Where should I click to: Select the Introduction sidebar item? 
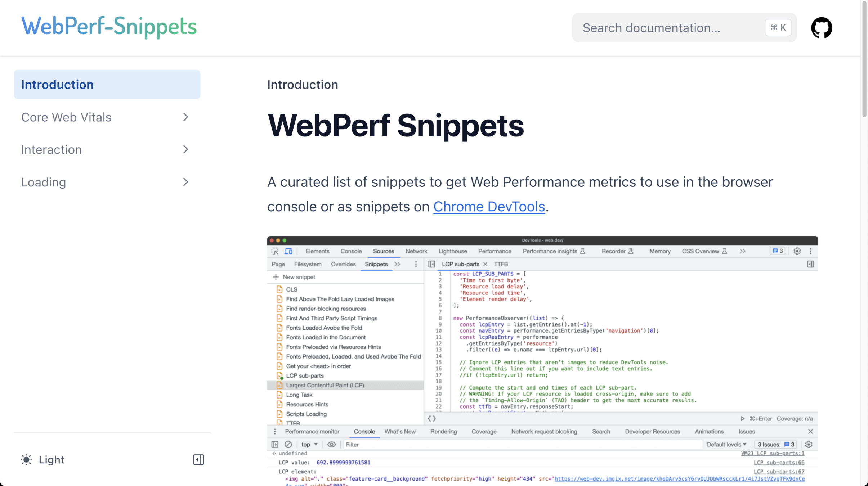107,85
